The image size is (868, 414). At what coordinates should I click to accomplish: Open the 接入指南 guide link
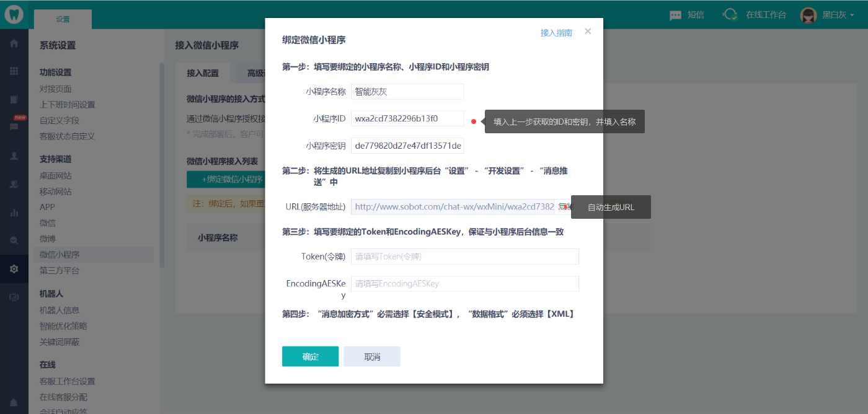point(556,33)
